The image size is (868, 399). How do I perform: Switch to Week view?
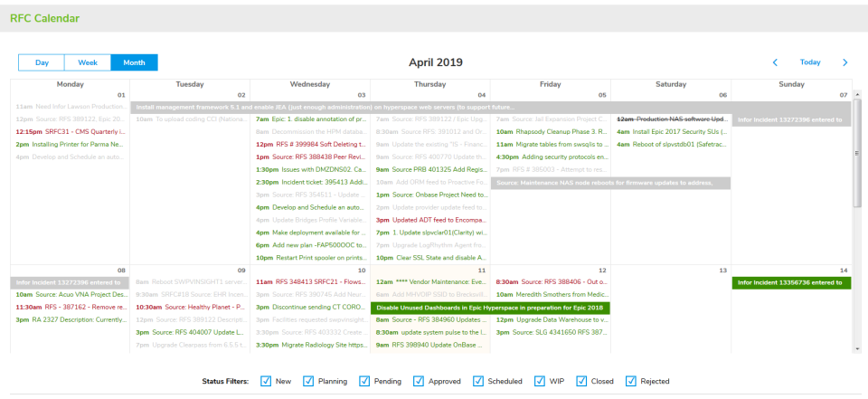pyautogui.click(x=88, y=62)
